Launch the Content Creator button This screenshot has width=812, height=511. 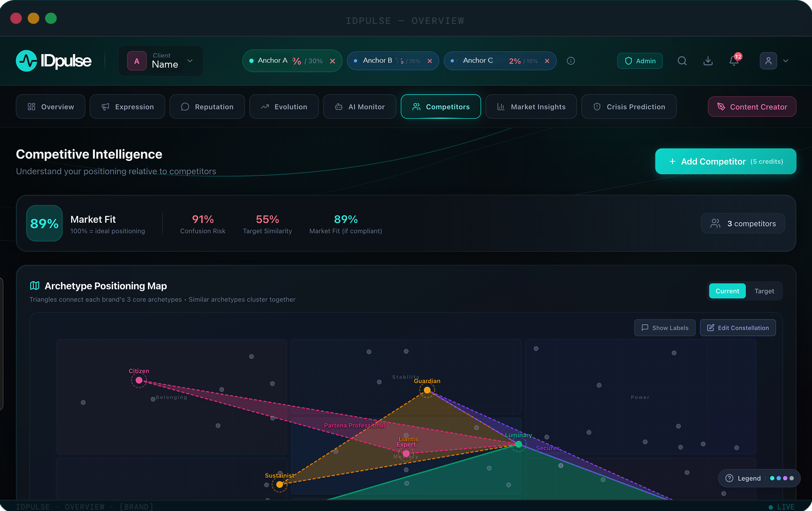752,106
